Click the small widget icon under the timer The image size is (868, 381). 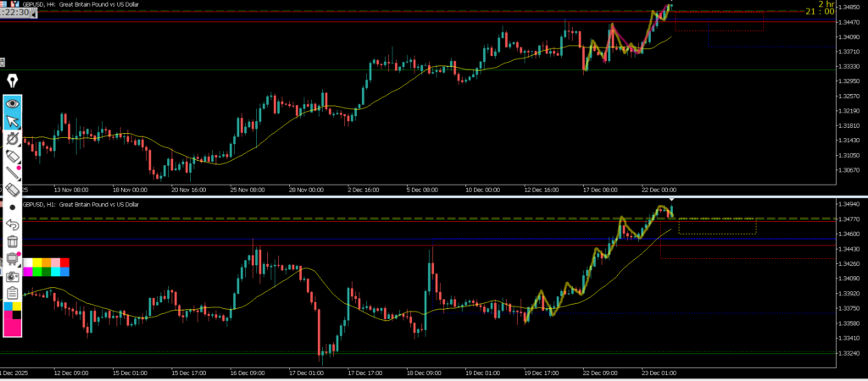pyautogui.click(x=3, y=62)
